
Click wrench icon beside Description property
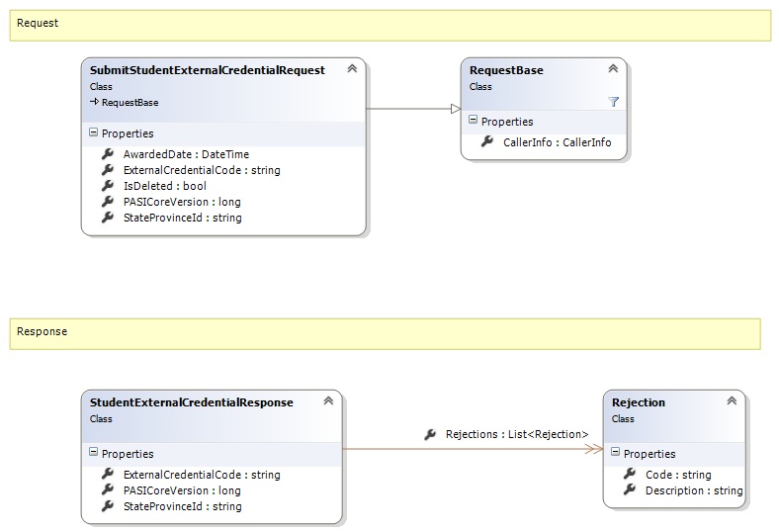click(x=630, y=490)
